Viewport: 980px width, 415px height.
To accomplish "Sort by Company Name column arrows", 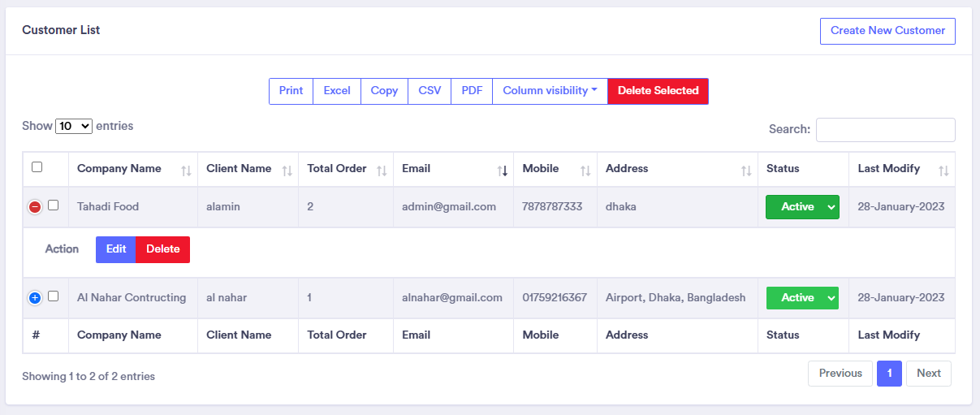I will tap(186, 171).
